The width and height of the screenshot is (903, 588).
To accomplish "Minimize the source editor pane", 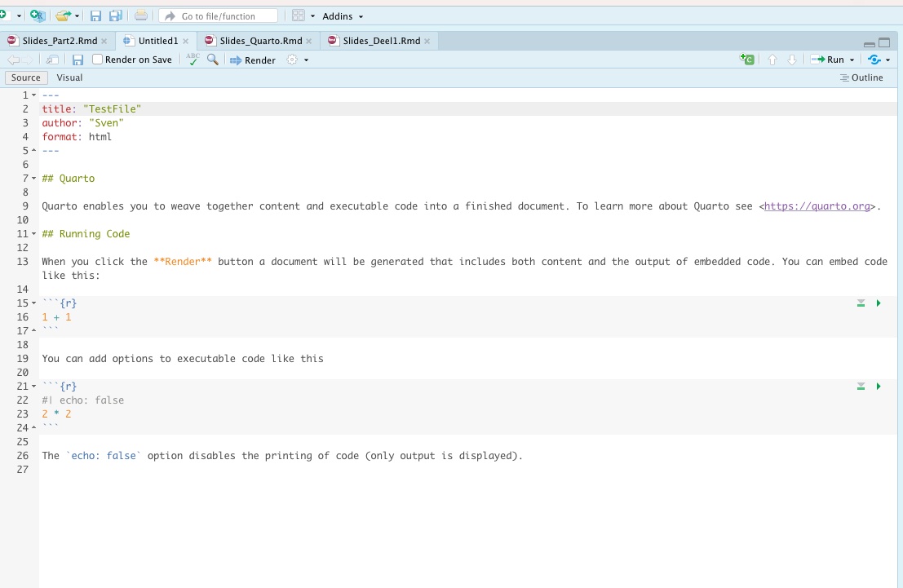I will [x=870, y=44].
